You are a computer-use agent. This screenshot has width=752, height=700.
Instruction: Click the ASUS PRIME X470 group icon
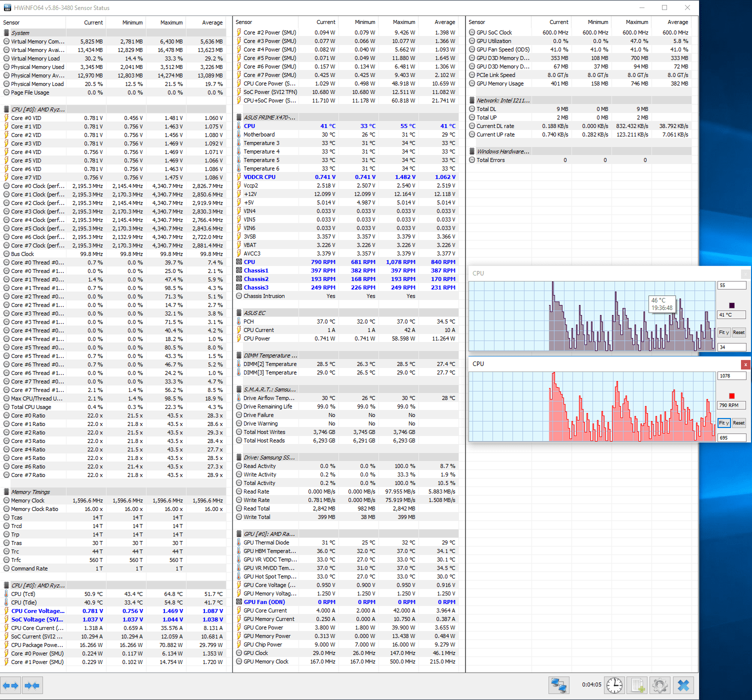[239, 117]
